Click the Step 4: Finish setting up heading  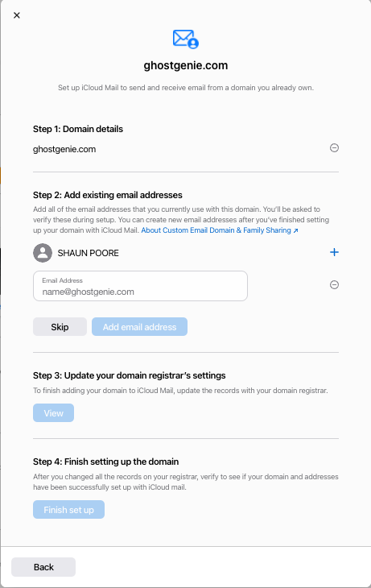pyautogui.click(x=105, y=462)
